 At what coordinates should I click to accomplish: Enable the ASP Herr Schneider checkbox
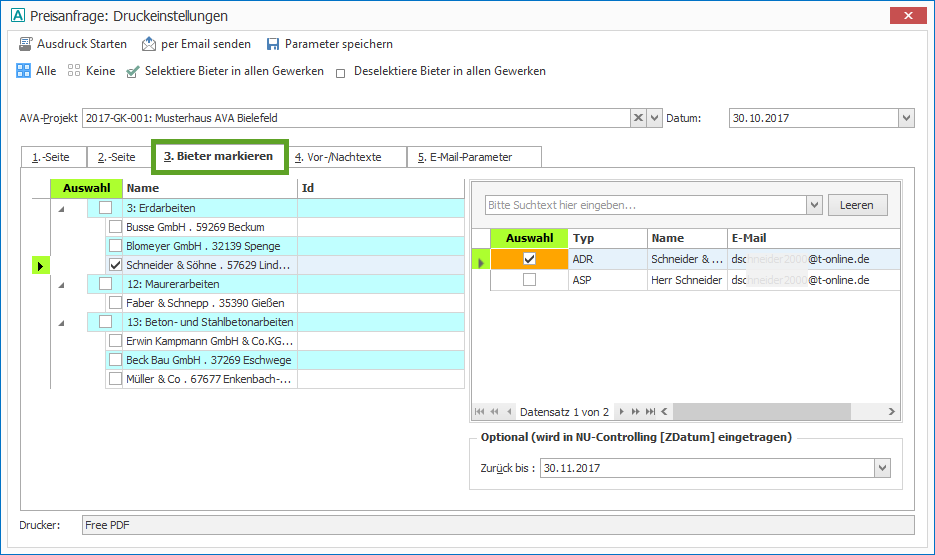[x=529, y=281]
